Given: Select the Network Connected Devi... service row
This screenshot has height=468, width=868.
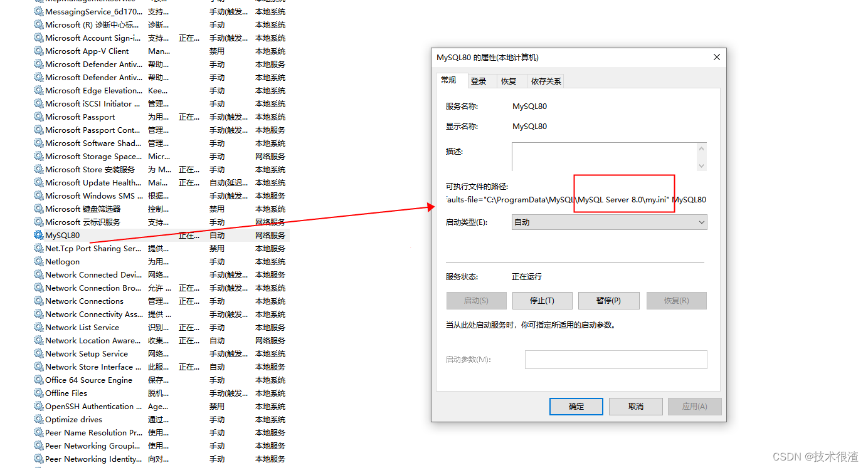Looking at the screenshot, I should 161,275.
